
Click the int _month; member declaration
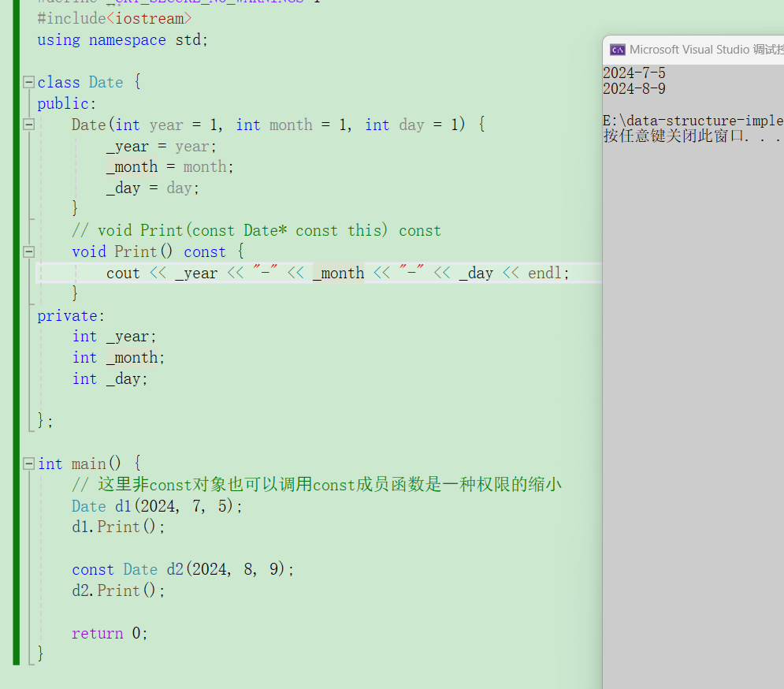[x=118, y=358]
